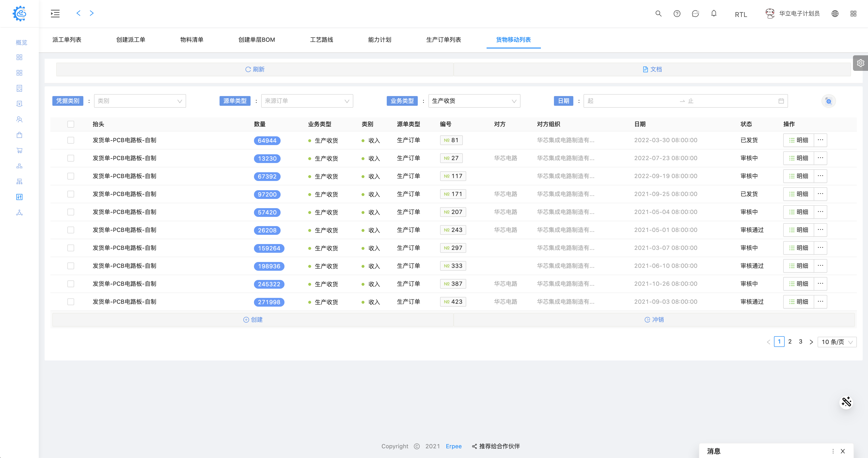The width and height of the screenshot is (868, 458).
Task: Select the checkbox for row № 81
Action: pyautogui.click(x=71, y=140)
